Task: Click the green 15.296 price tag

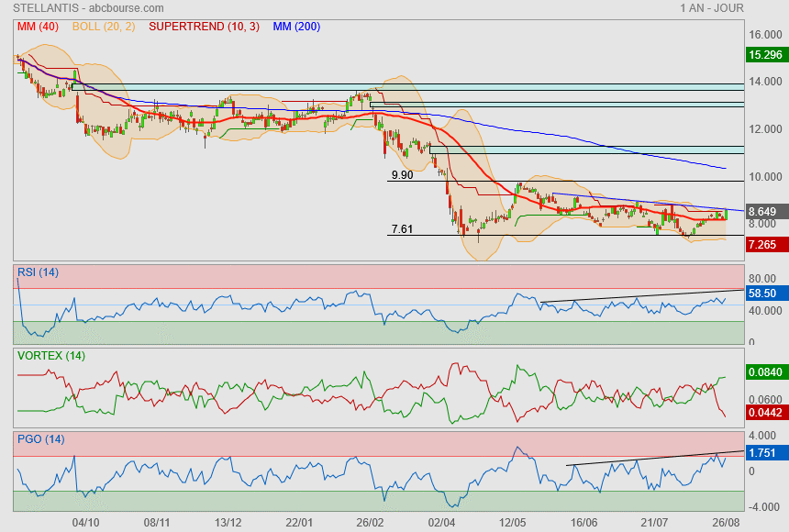Action: (765, 55)
